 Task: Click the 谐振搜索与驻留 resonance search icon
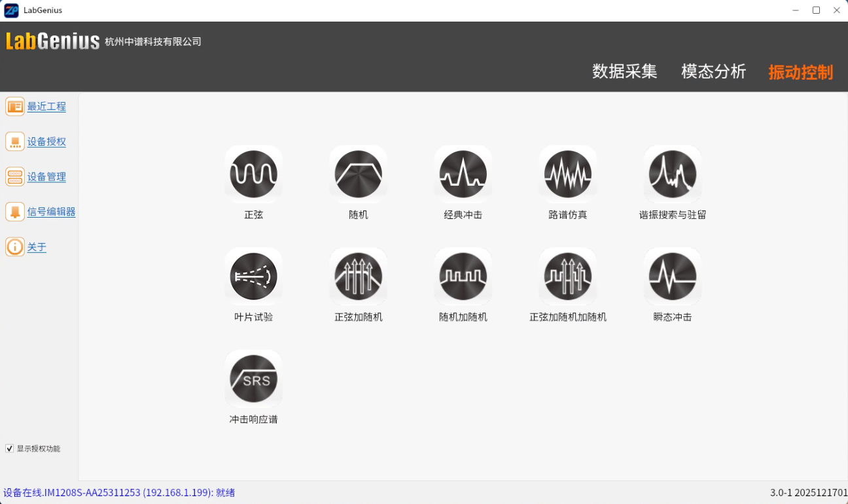pos(672,175)
